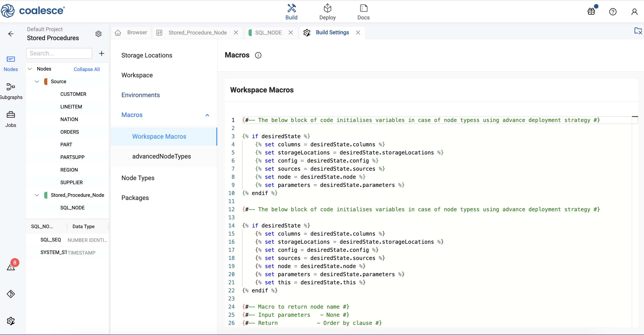The width and height of the screenshot is (644, 335).
Task: Click Default Project breadcrumb text
Action: tap(45, 29)
